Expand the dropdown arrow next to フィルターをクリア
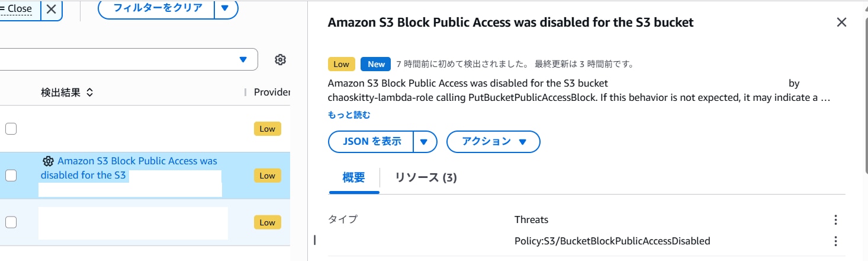This screenshot has height=261, width=868. (225, 8)
